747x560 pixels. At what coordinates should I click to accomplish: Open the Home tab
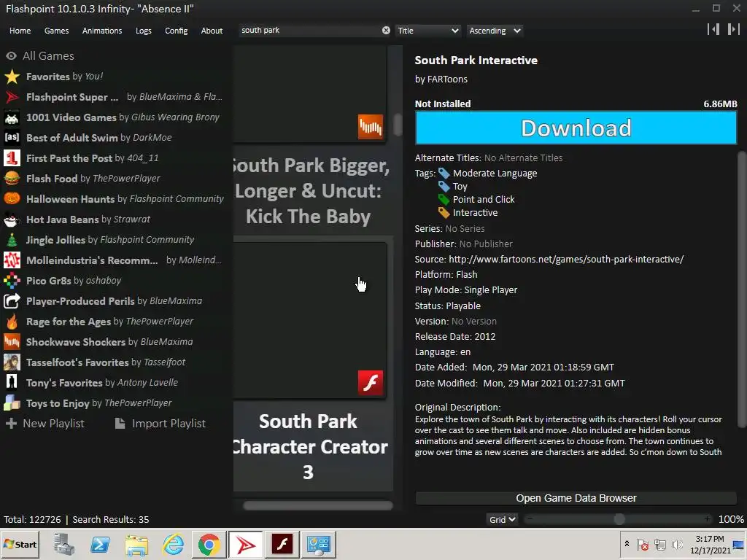pyautogui.click(x=20, y=31)
